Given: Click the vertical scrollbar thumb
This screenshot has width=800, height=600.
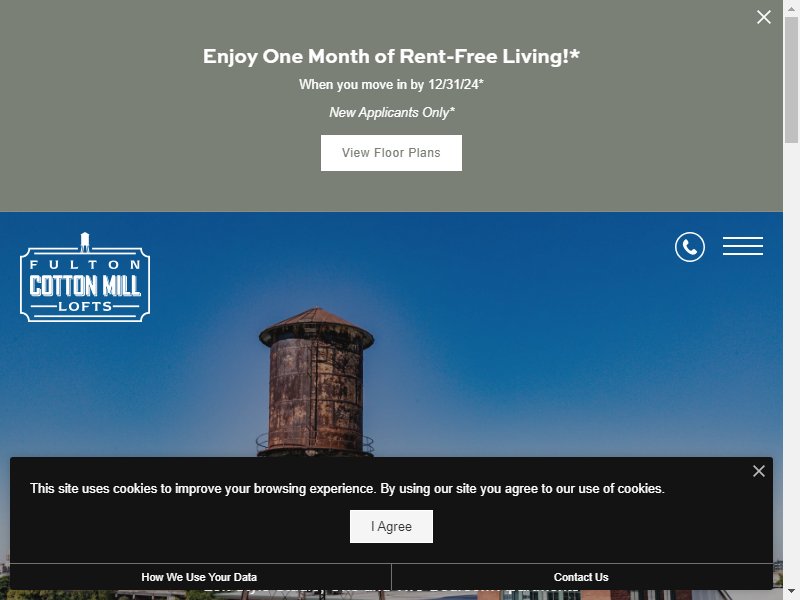Looking at the screenshot, I should (791, 80).
